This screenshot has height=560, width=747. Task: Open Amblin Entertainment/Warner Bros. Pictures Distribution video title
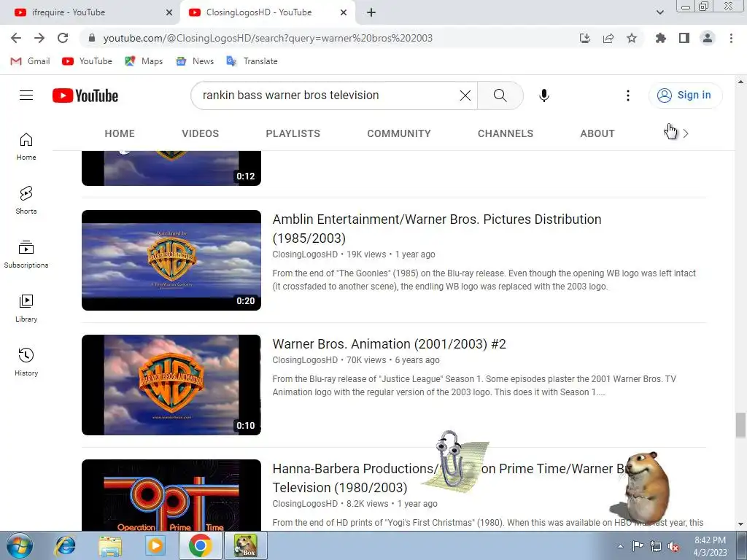(x=437, y=228)
